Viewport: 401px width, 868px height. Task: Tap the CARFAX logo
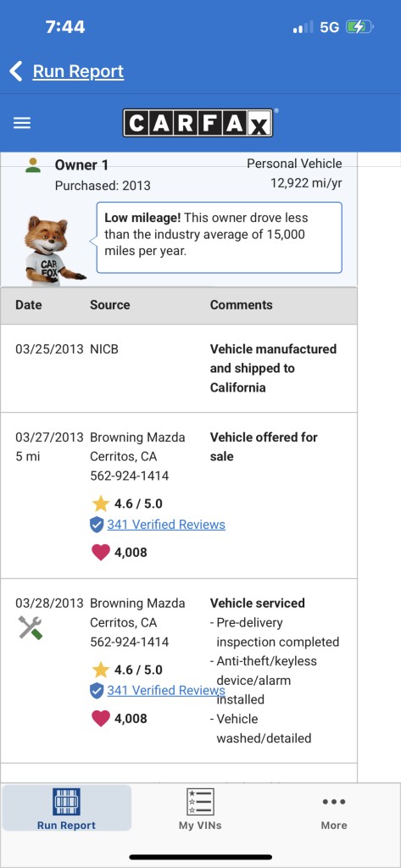click(198, 123)
